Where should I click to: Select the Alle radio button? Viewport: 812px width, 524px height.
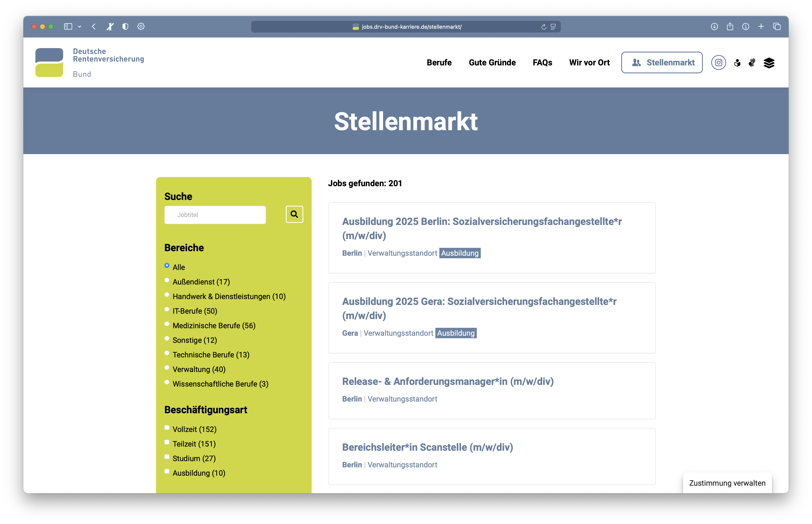coord(167,265)
